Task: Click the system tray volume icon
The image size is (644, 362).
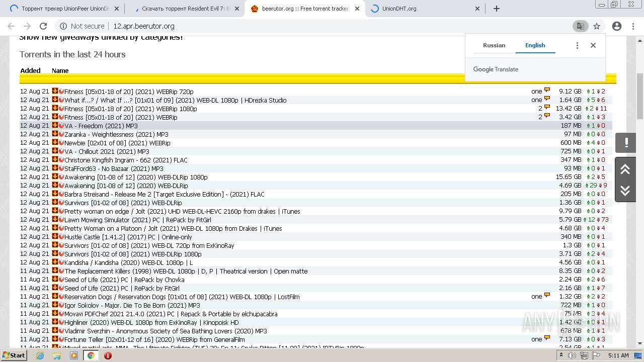Action: point(572,355)
